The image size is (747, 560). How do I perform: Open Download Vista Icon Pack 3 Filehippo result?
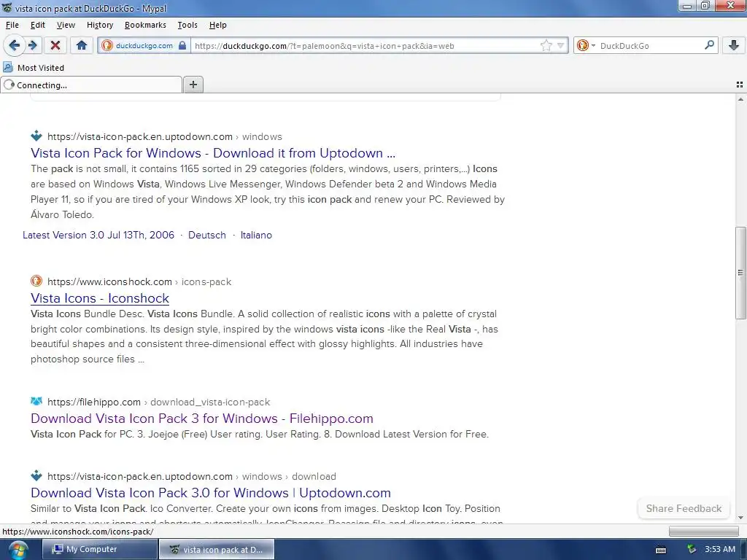tap(201, 419)
